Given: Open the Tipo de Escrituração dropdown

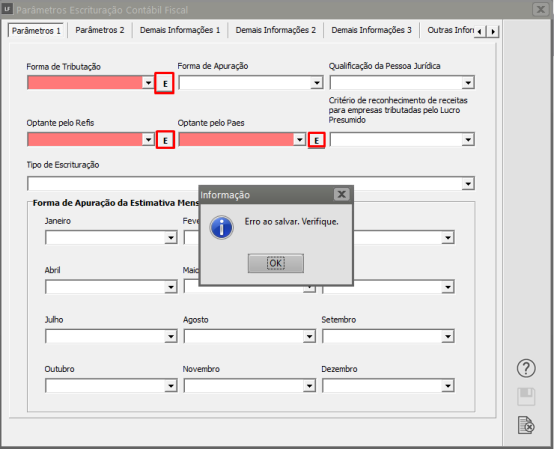Looking at the screenshot, I should (x=468, y=184).
